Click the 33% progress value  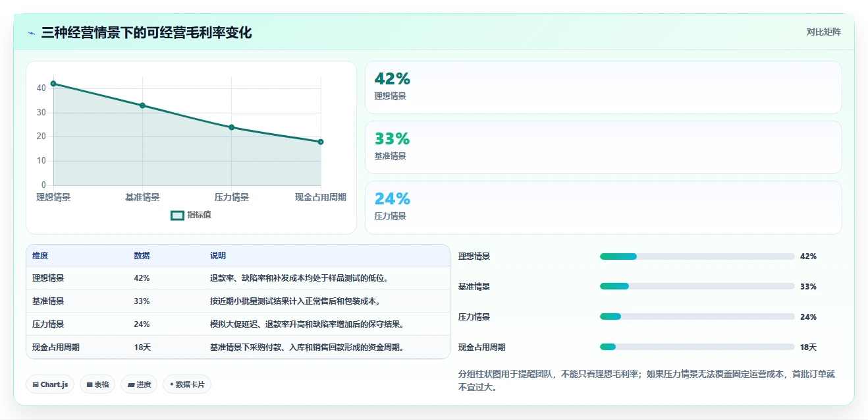[808, 287]
